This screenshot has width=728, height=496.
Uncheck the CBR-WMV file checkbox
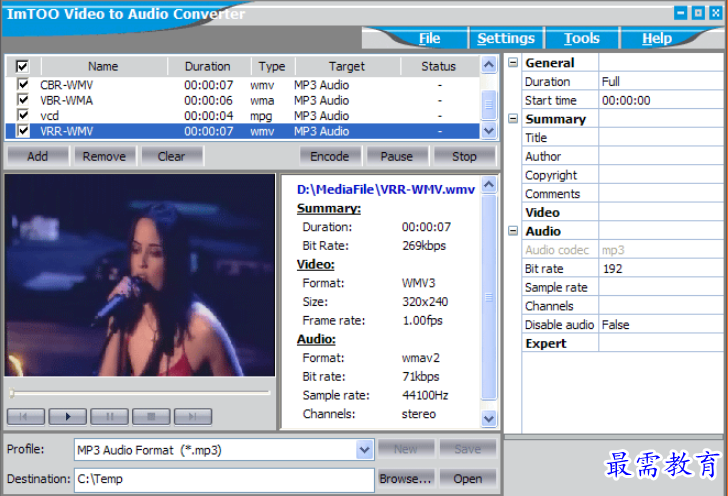click(x=22, y=84)
